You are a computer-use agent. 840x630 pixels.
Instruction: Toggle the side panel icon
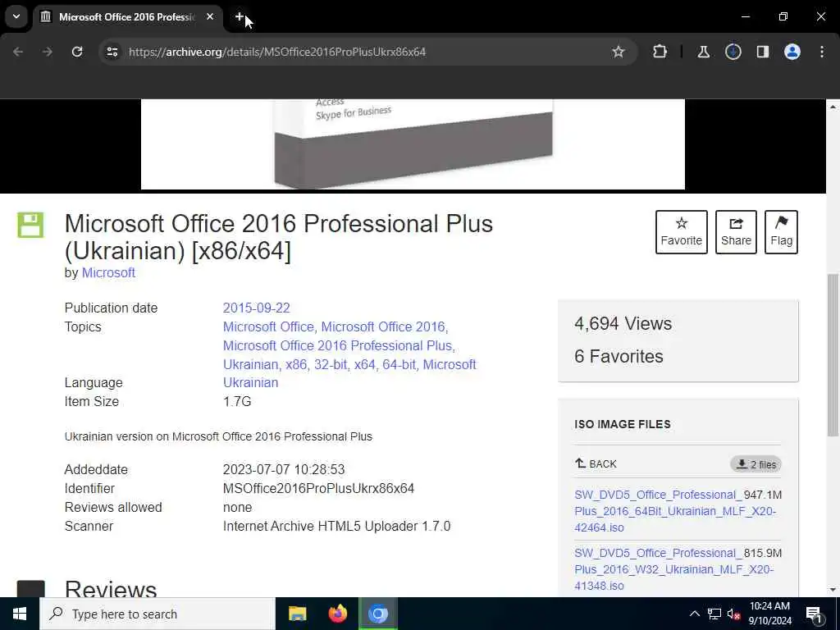tap(763, 52)
